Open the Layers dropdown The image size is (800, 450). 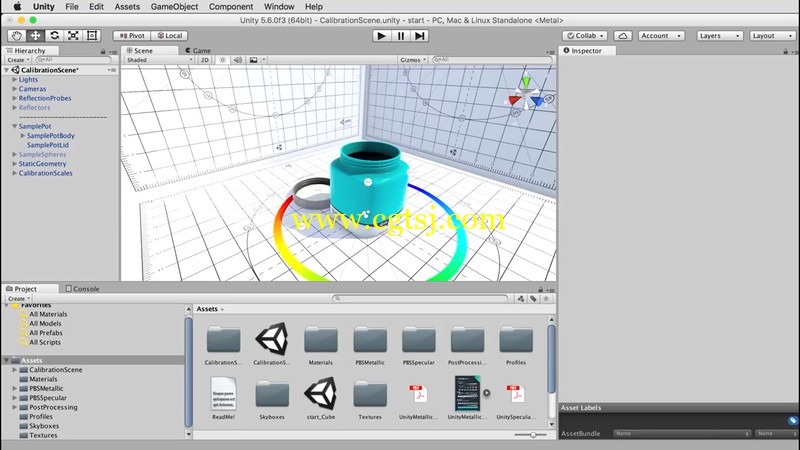point(719,36)
